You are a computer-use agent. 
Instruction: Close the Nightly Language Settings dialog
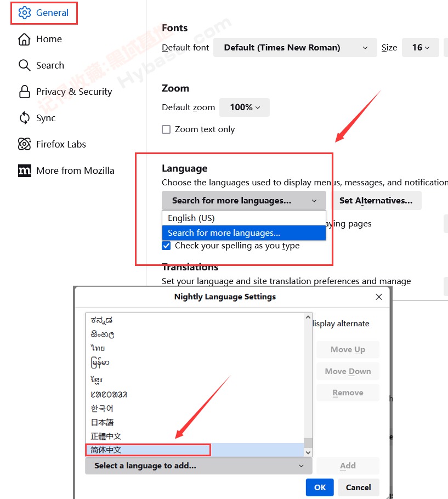[x=379, y=297]
